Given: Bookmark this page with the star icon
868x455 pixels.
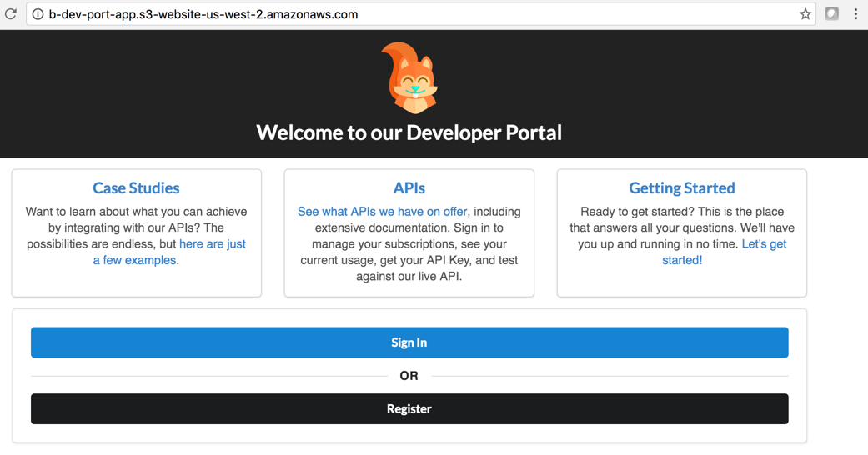Looking at the screenshot, I should click(805, 14).
